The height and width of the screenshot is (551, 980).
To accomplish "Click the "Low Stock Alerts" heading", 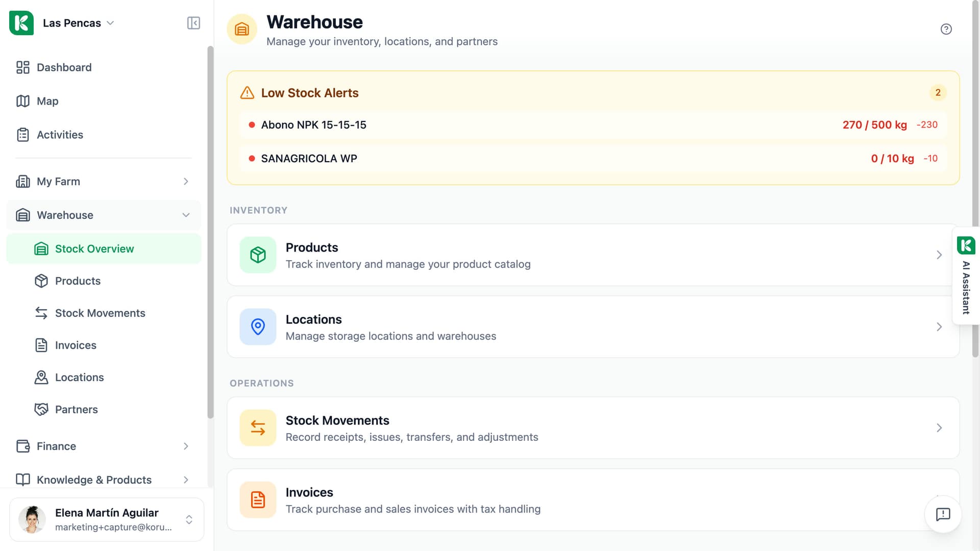I will tap(310, 93).
